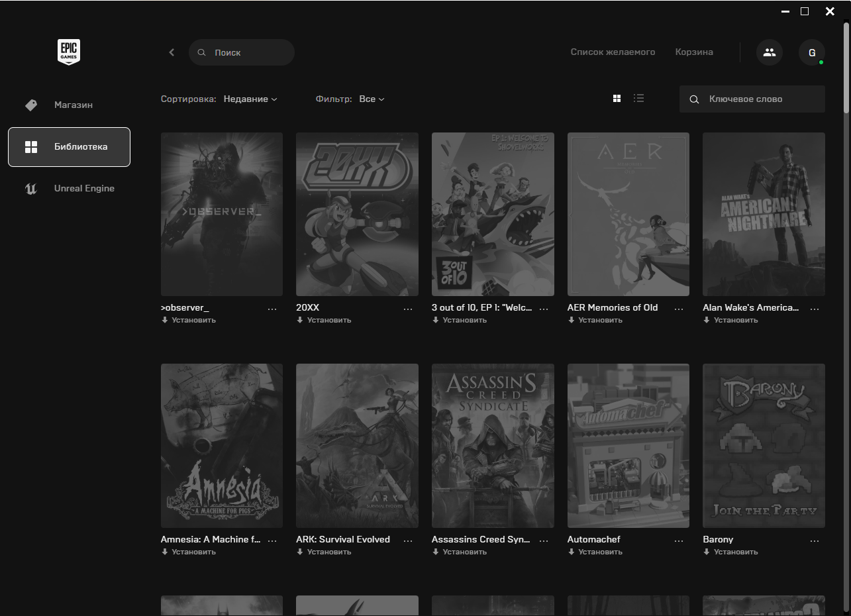
Task: Open the three-dot menu for >observer_
Action: pos(272,309)
